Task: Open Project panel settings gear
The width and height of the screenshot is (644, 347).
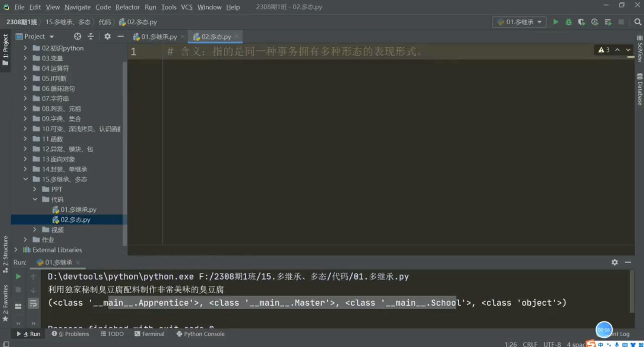Action: tap(107, 36)
